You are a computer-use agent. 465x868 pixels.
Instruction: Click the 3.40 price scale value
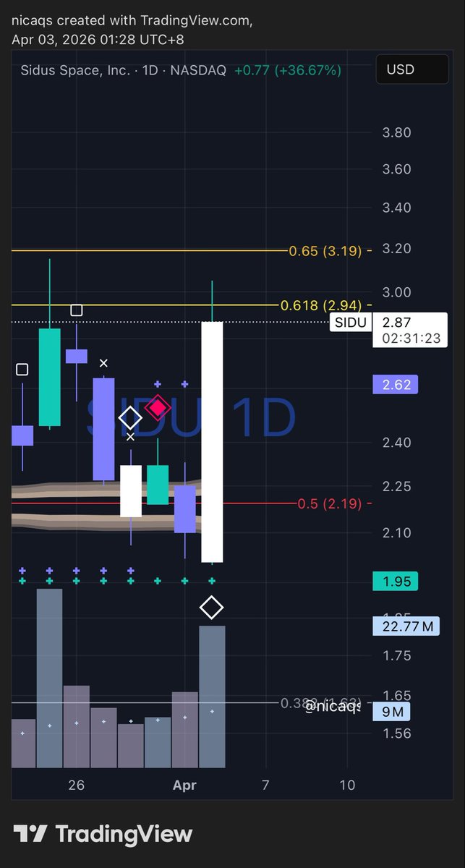(396, 208)
